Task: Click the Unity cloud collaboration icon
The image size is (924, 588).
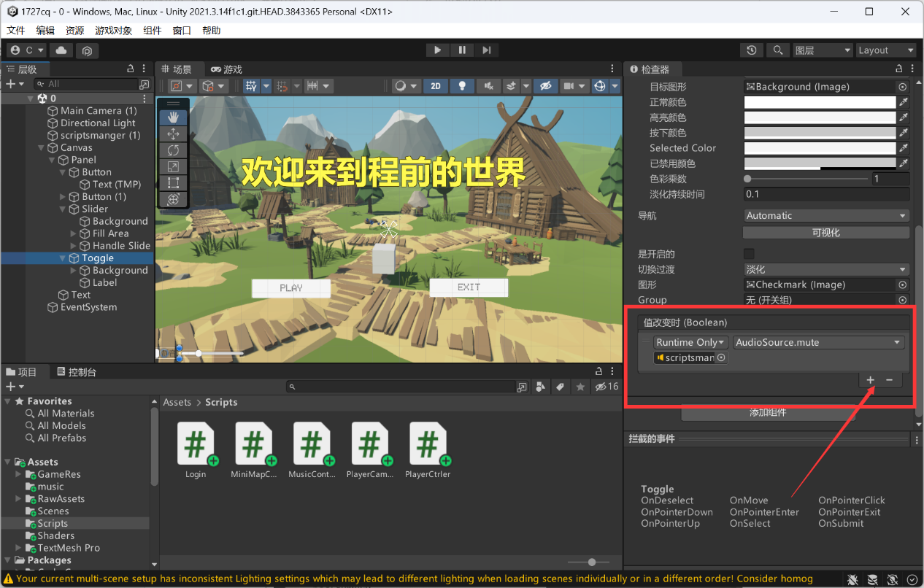Action: [61, 50]
